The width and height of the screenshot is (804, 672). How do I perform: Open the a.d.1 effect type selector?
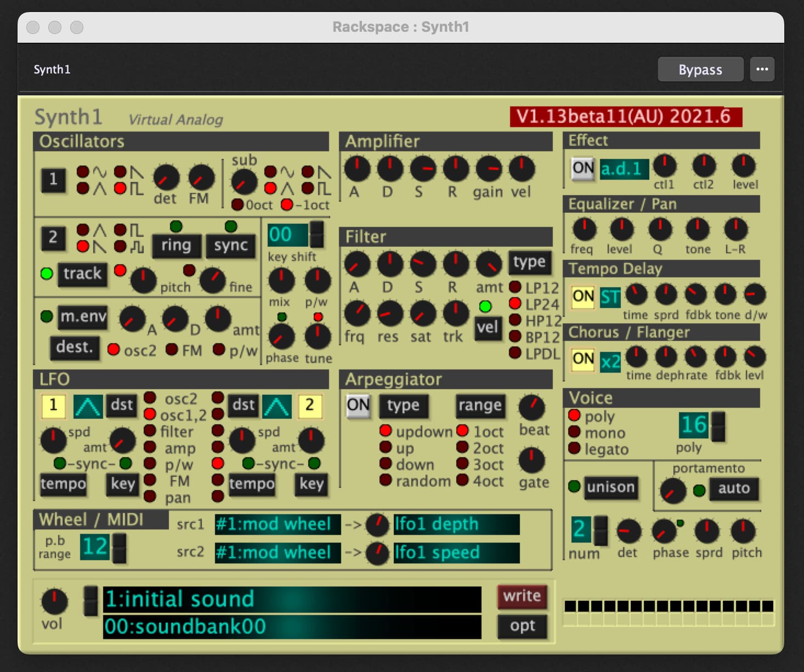(x=624, y=169)
